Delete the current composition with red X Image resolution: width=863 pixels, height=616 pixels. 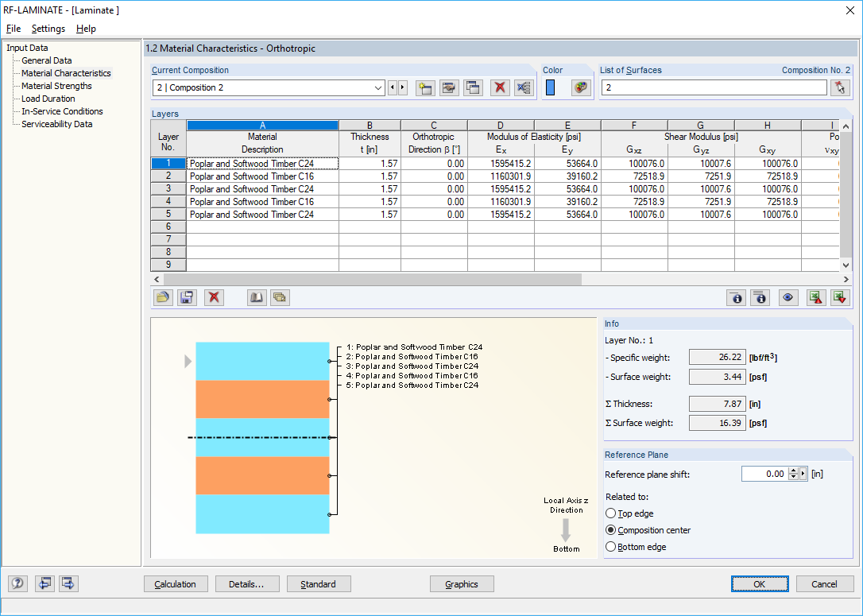pos(500,87)
